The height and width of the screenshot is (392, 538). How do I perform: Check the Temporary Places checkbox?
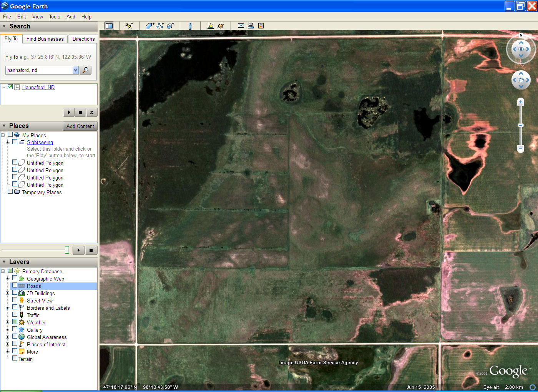click(10, 191)
